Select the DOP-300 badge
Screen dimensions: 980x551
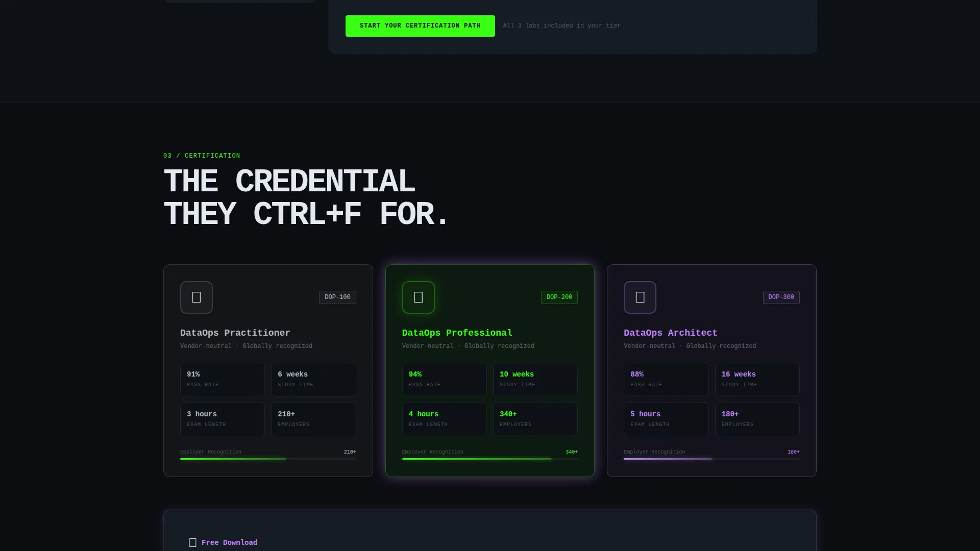pos(781,297)
